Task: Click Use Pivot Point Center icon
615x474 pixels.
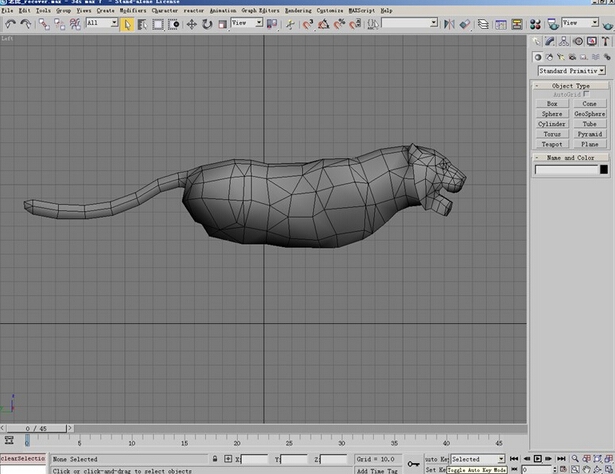Action: 272,24
